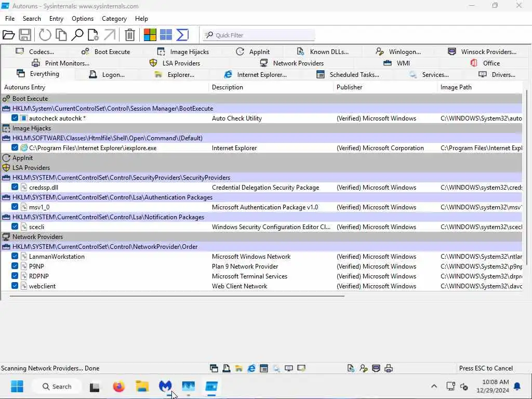The width and height of the screenshot is (532, 399).
Task: Uncheck the LanmanWorkstation entry
Action: pos(15,256)
